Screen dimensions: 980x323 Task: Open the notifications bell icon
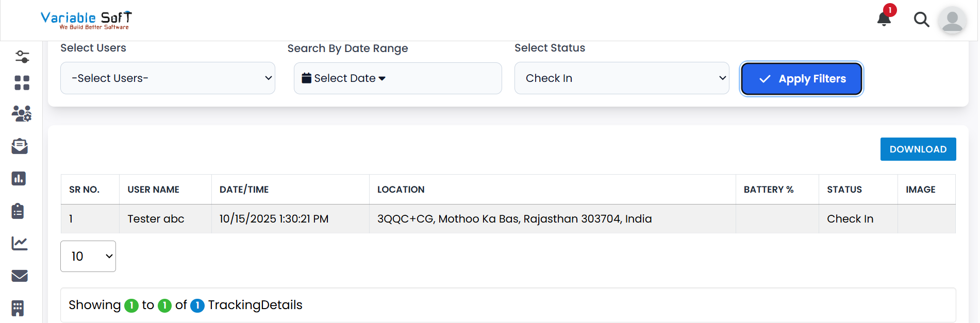[884, 20]
